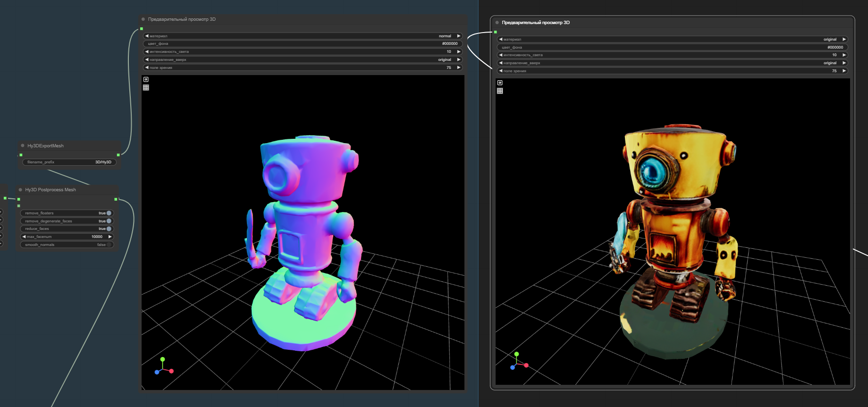
Task: Click Hy3D Postprocess Mesh top input port
Action: coord(19,199)
